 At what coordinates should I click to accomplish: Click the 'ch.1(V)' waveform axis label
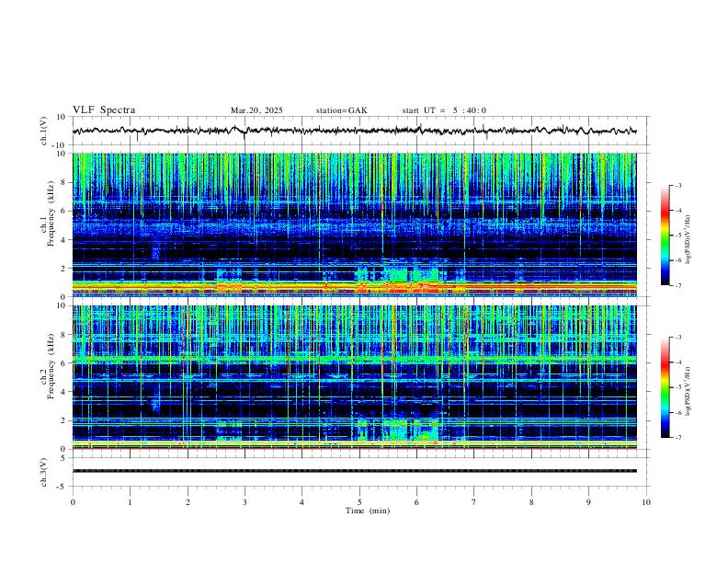(x=44, y=131)
